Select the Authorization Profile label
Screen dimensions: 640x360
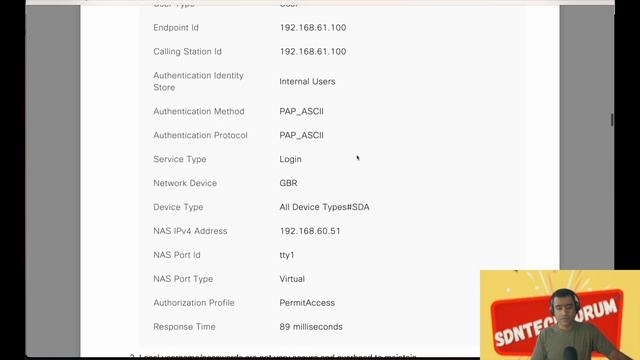(x=194, y=303)
